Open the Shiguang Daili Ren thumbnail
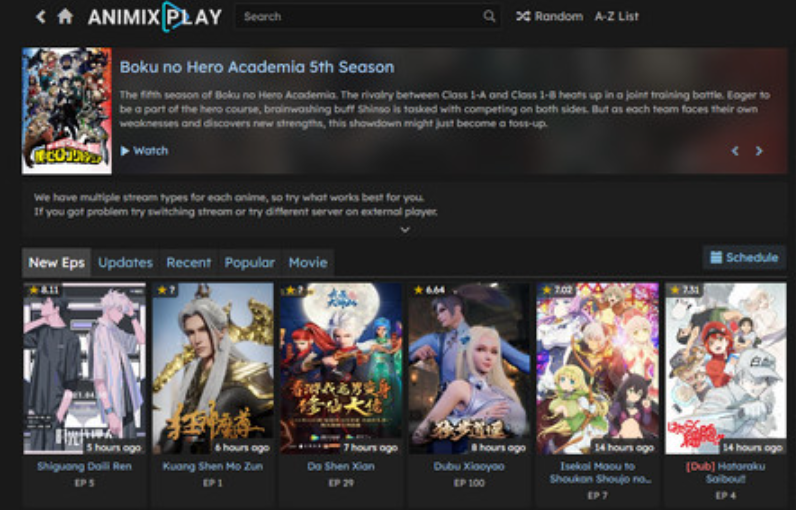The height and width of the screenshot is (510, 796). [x=84, y=368]
